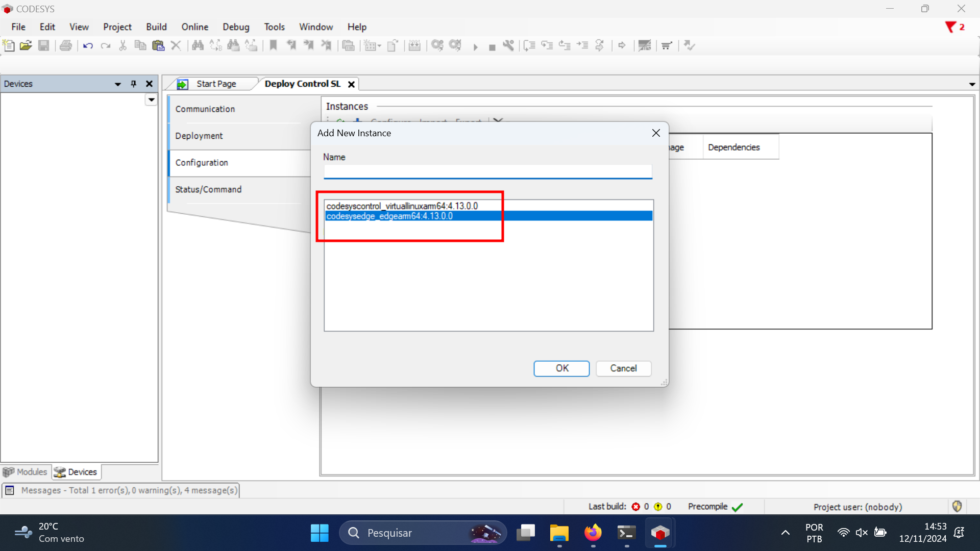This screenshot has width=980, height=551.
Task: Open a project with the folder icon
Action: pos(26,45)
